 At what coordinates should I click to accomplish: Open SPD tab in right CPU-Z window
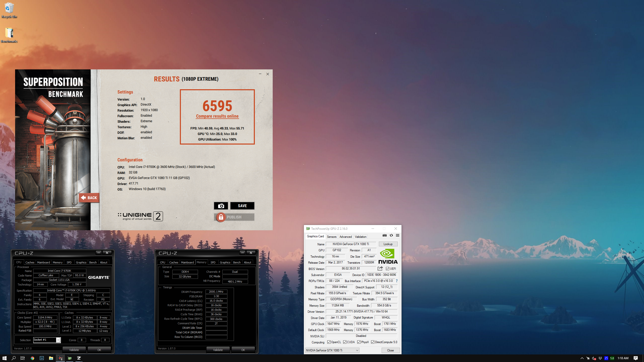click(x=213, y=262)
